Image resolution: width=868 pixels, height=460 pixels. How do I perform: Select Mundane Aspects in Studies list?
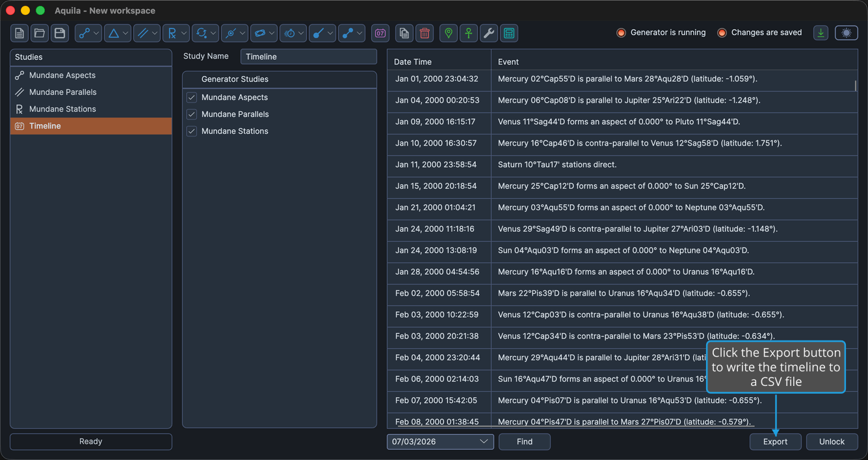(91, 75)
